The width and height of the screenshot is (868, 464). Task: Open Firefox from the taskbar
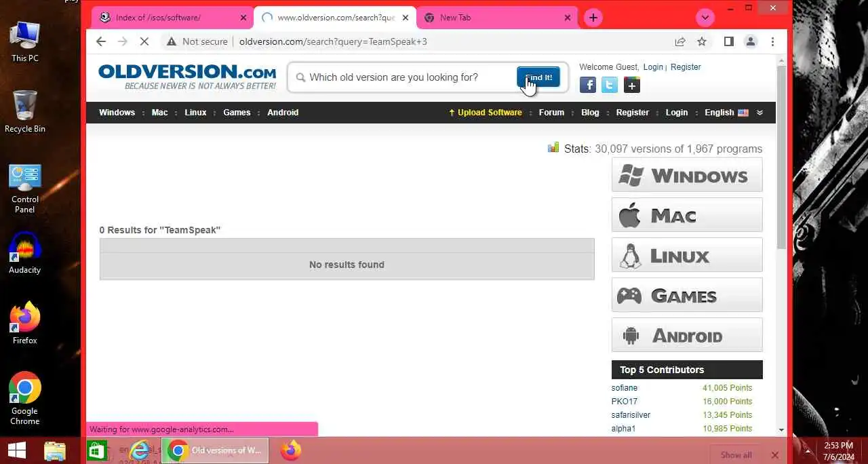291,450
